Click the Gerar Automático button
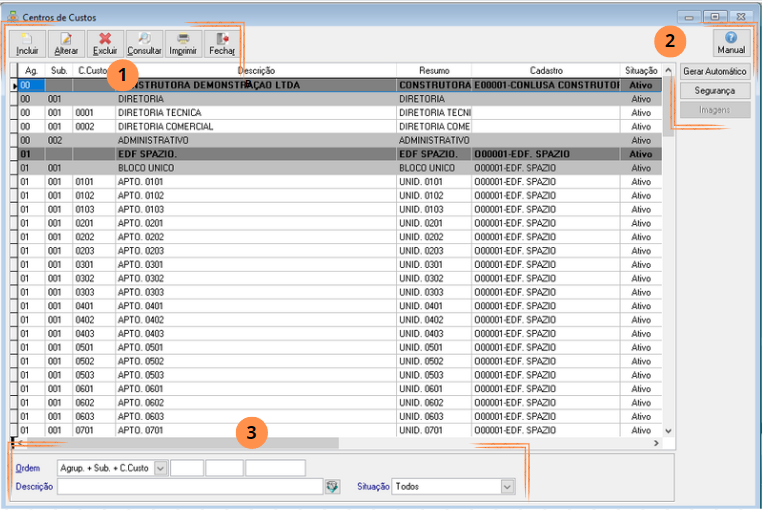The width and height of the screenshot is (762, 510). 715,71
